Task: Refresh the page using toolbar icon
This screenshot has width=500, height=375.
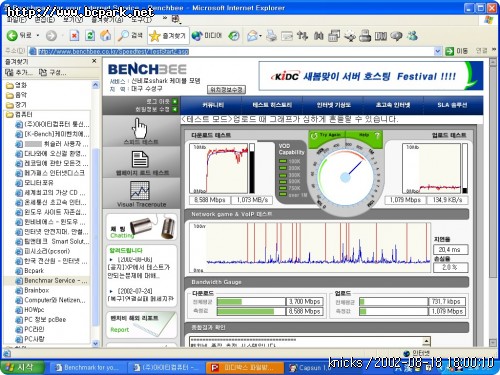Action: 90,36
